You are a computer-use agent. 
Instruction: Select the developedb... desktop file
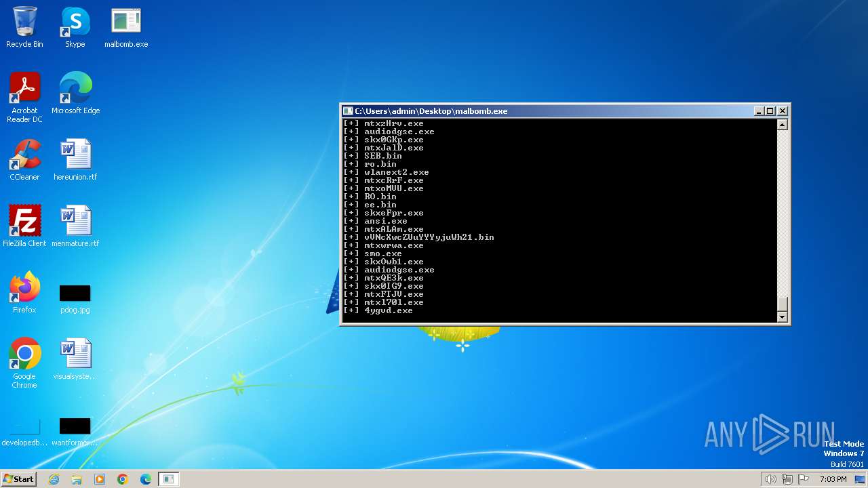point(24,432)
